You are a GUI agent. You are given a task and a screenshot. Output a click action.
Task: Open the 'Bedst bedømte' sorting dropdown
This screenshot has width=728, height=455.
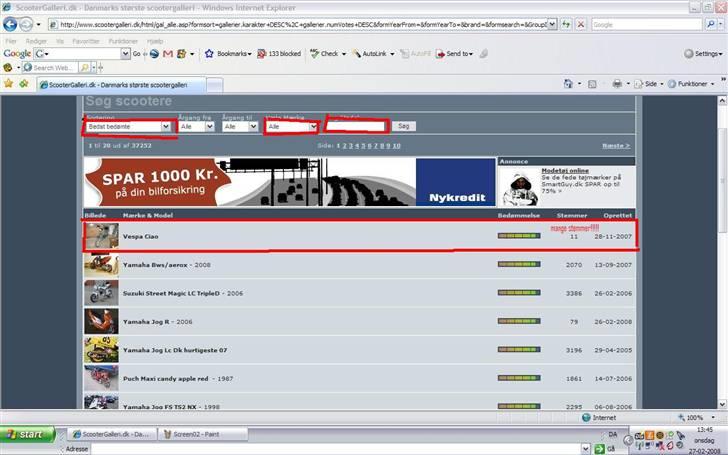(x=129, y=127)
